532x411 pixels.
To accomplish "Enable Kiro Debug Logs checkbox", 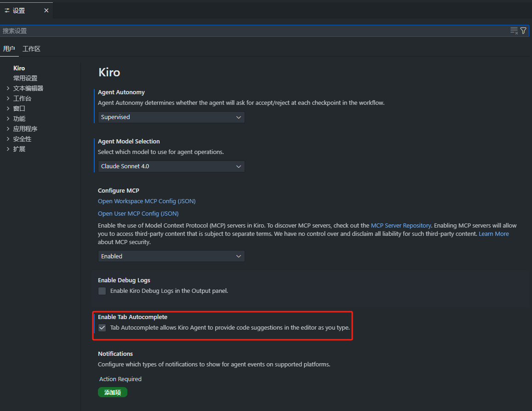I will point(102,291).
